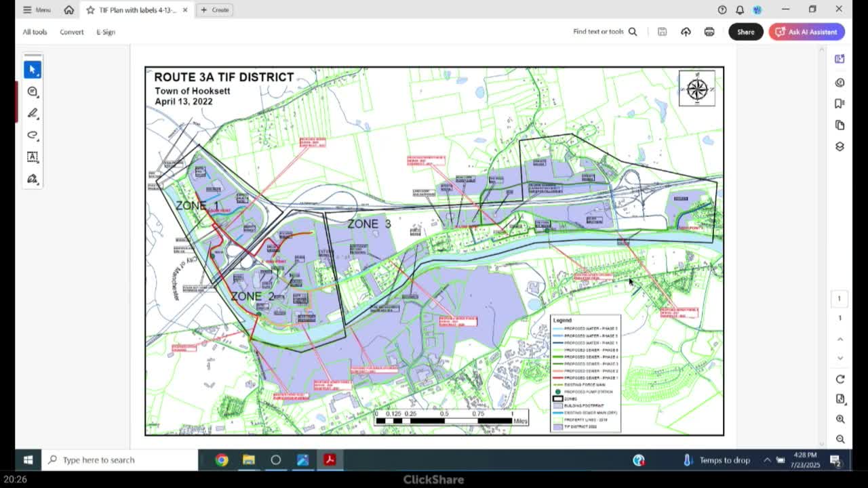Open the E-Sign menu
Screen dimensions: 868x488
[106, 32]
